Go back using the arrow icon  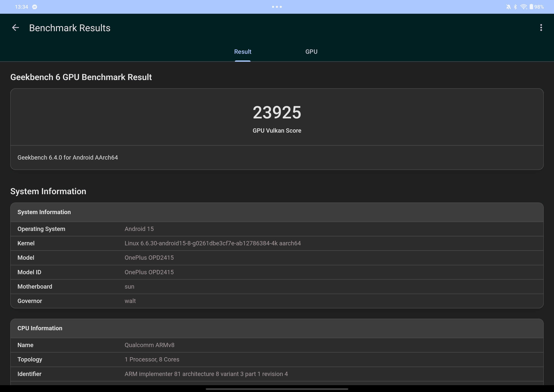[16, 28]
